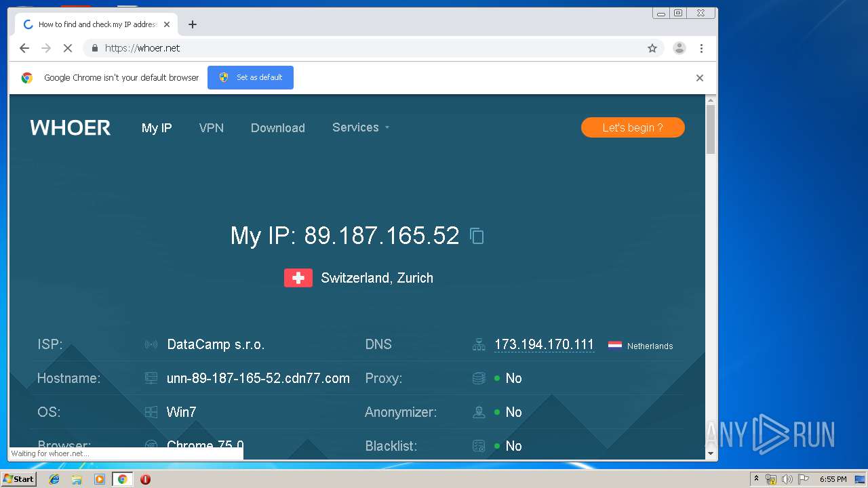Stop loading the page
Viewport: 868px width, 488px height.
click(x=68, y=48)
